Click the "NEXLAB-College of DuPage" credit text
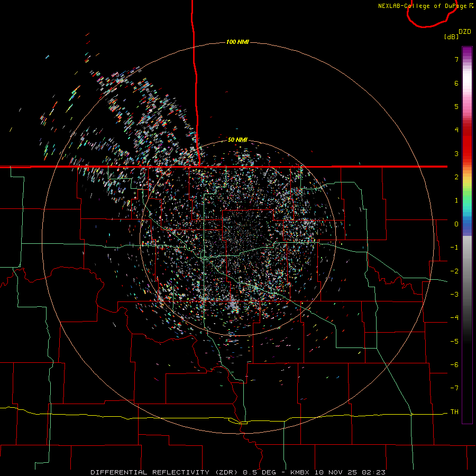 422,6
